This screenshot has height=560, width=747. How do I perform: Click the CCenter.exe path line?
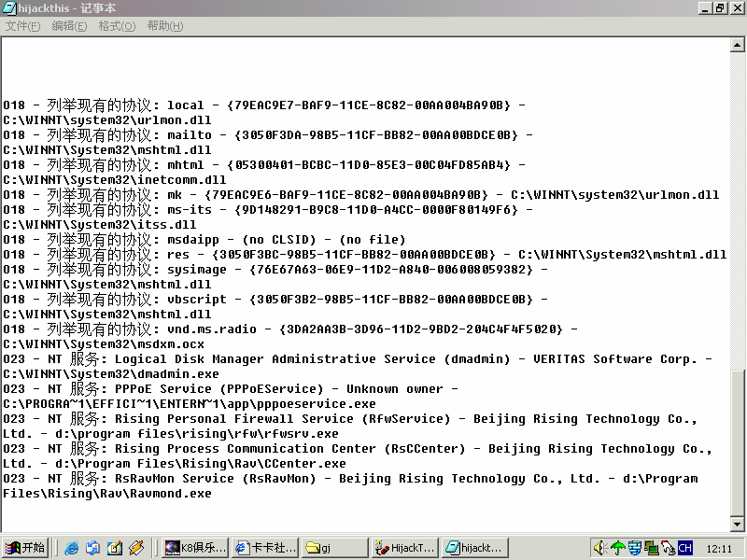pyautogui.click(x=175, y=464)
